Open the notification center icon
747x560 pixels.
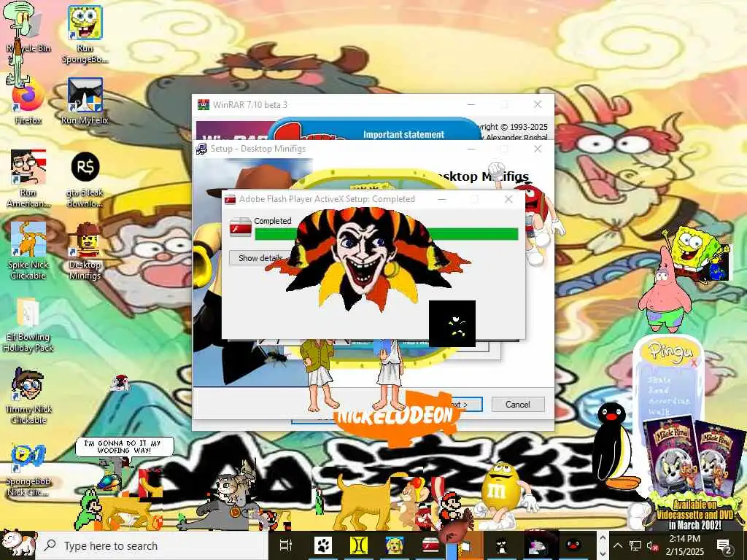(x=724, y=545)
